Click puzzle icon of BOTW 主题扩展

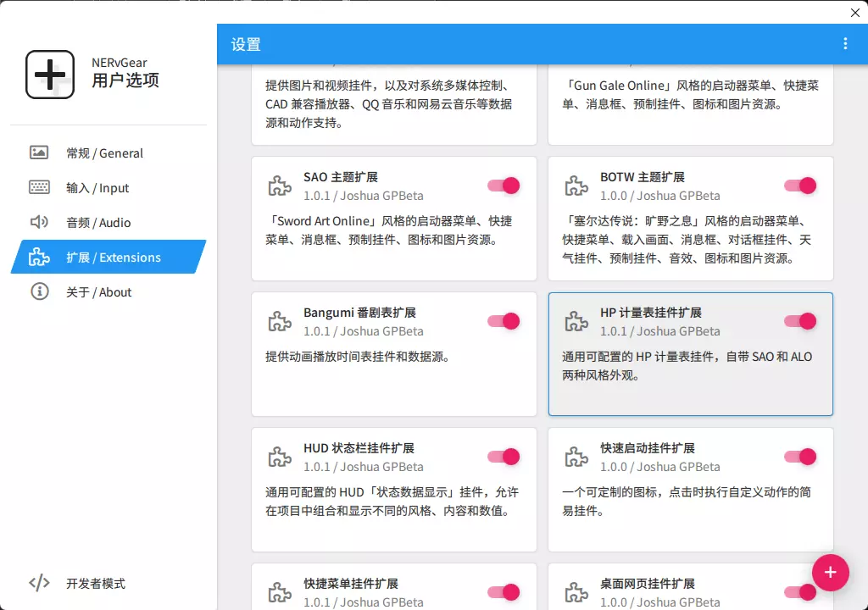pyautogui.click(x=576, y=186)
